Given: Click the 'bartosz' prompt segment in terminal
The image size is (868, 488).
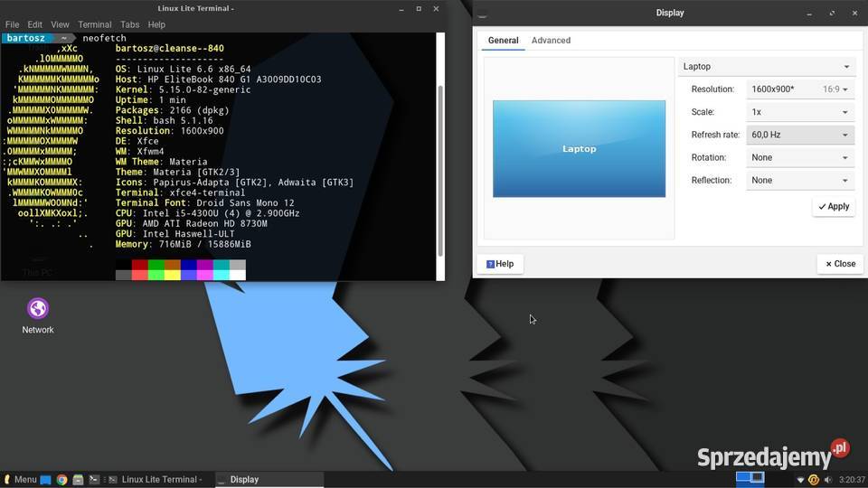Looking at the screenshot, I should click(x=26, y=38).
